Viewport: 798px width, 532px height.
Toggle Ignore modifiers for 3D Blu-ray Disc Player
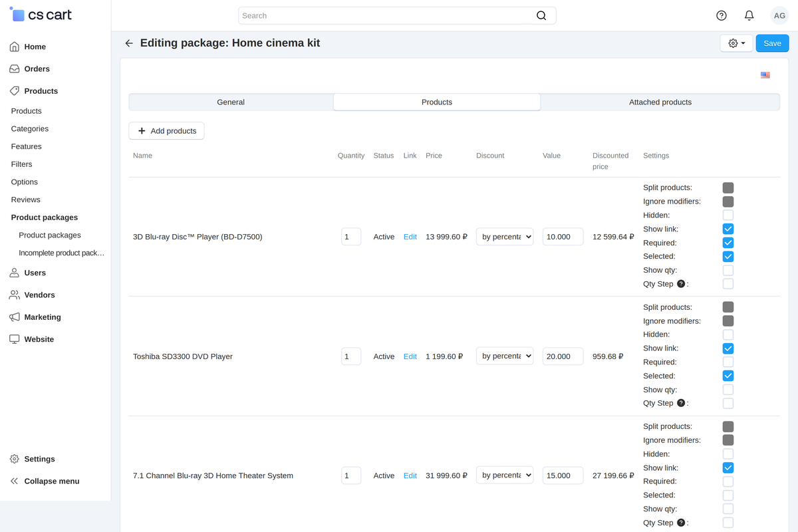[x=728, y=201]
